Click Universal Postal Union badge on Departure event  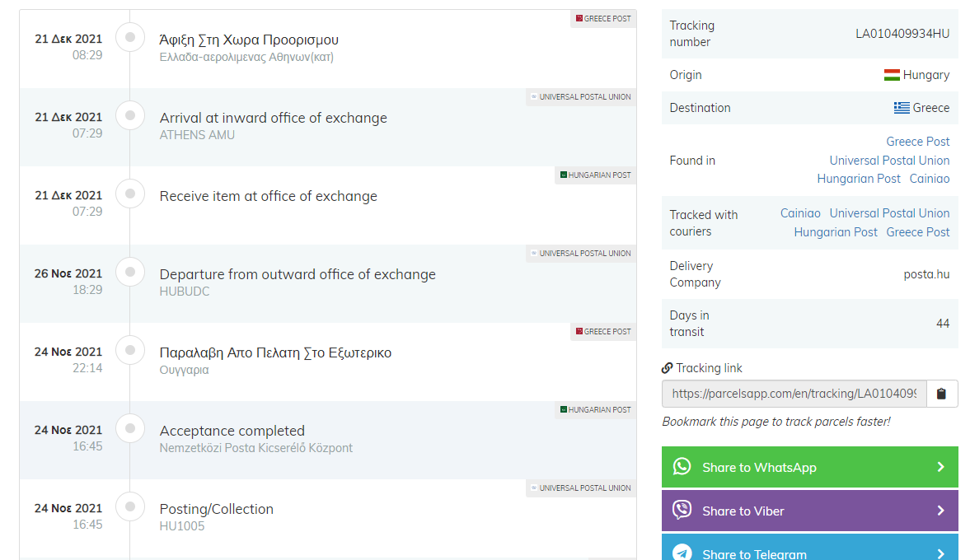click(x=581, y=254)
